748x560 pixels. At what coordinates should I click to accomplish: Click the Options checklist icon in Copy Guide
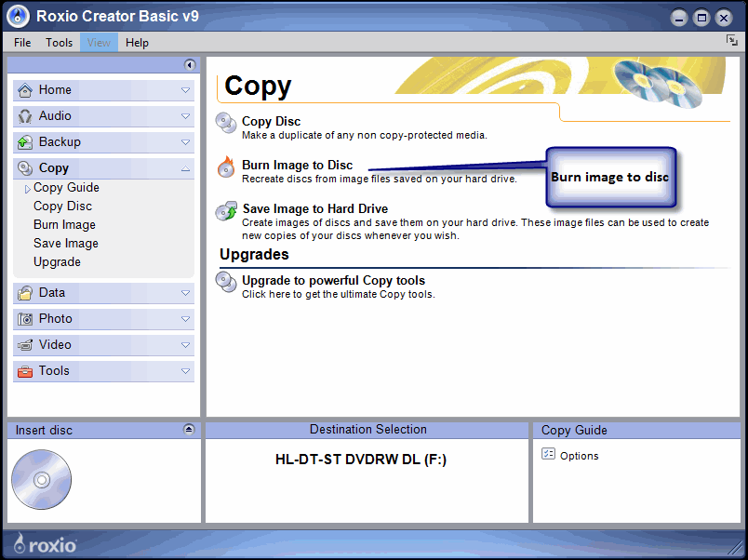pos(548,454)
